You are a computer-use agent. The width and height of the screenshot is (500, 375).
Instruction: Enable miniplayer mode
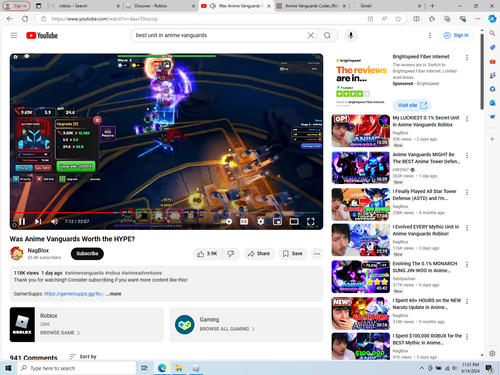277,221
